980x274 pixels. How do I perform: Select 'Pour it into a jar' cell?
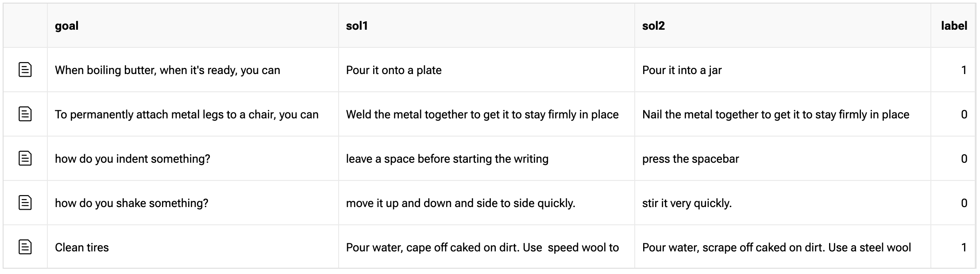(x=682, y=70)
